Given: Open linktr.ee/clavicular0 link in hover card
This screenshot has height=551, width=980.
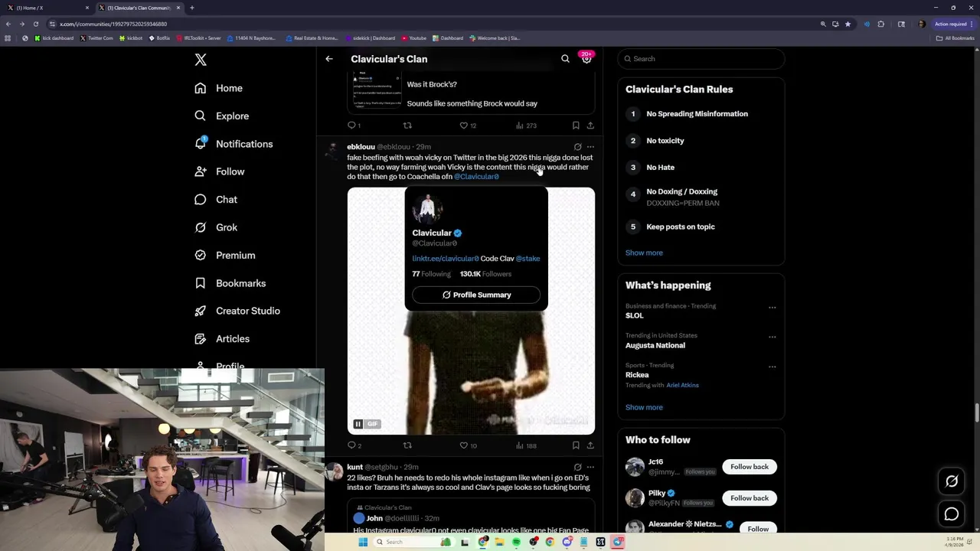Looking at the screenshot, I should point(446,259).
